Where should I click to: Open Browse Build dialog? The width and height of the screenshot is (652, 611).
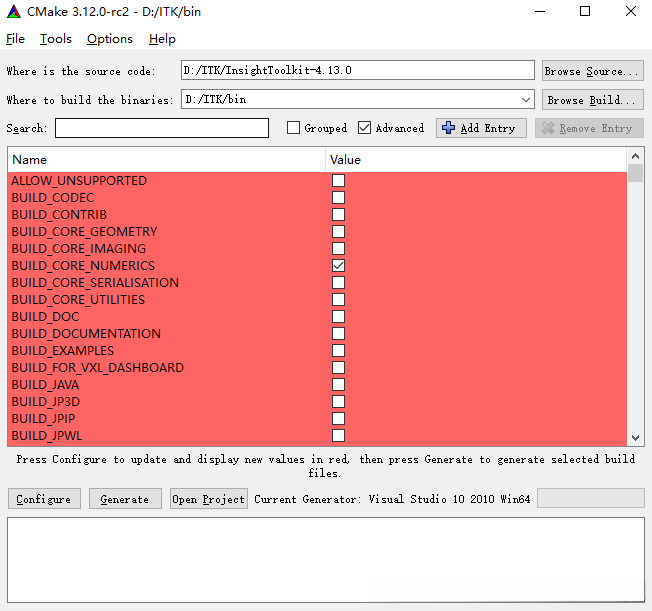[x=593, y=100]
